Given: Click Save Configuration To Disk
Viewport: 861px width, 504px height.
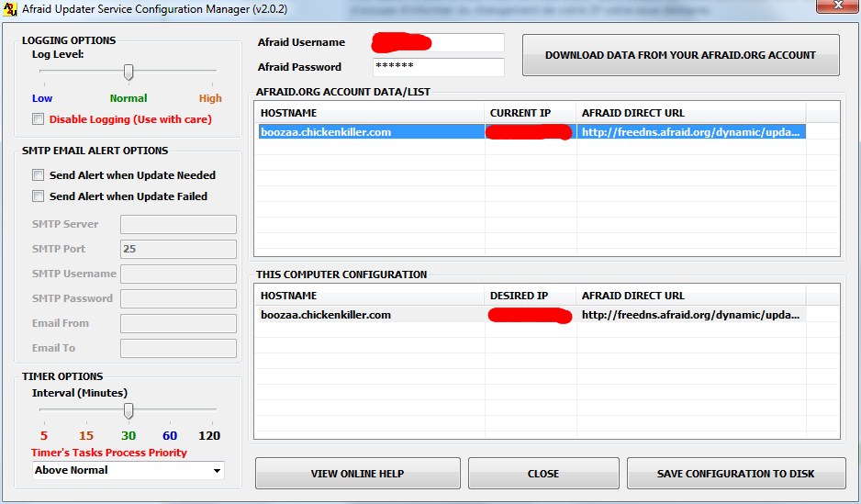Looking at the screenshot, I should 735,474.
